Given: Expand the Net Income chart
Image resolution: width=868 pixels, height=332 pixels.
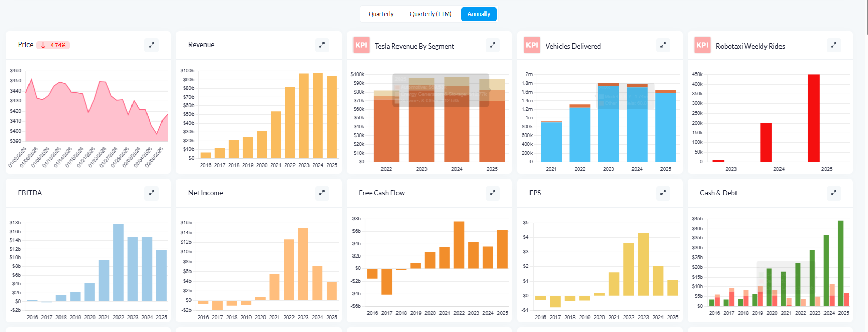Looking at the screenshot, I should point(322,193).
